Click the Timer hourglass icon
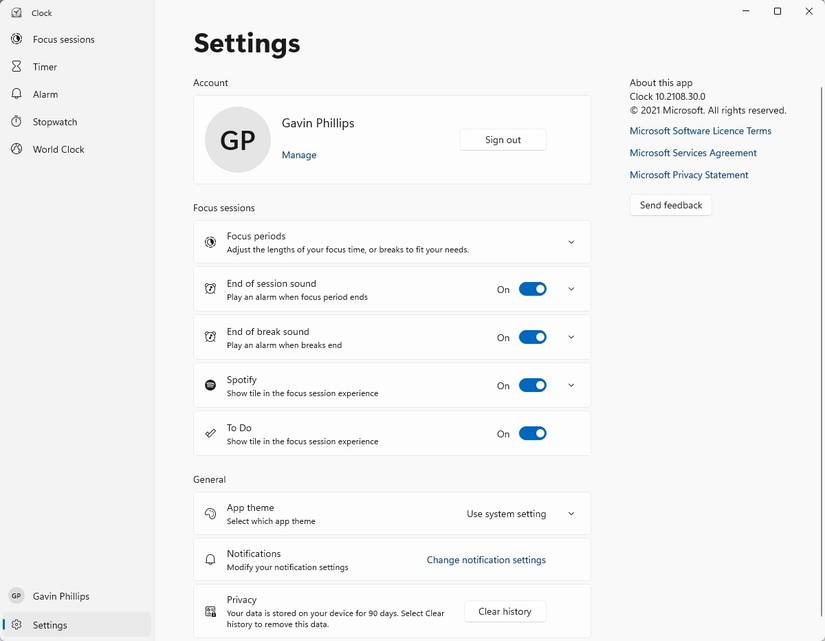825x641 pixels. coord(16,67)
